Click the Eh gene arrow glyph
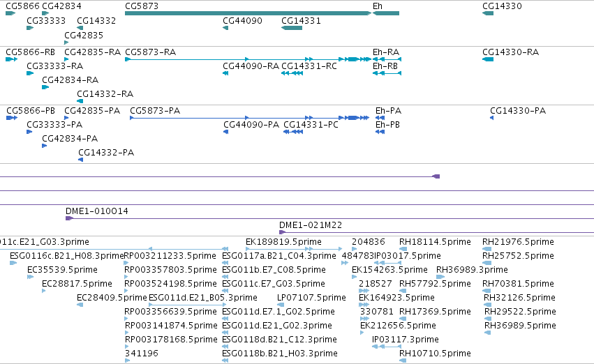594x364 pixels. pyautogui.click(x=386, y=13)
